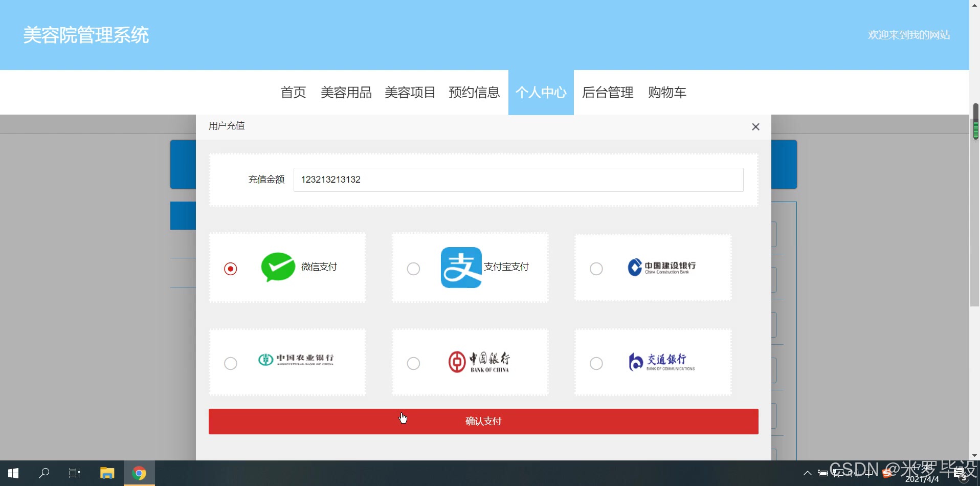The width and height of the screenshot is (980, 486).
Task: Open the 美容用品 nav item
Action: (346, 93)
